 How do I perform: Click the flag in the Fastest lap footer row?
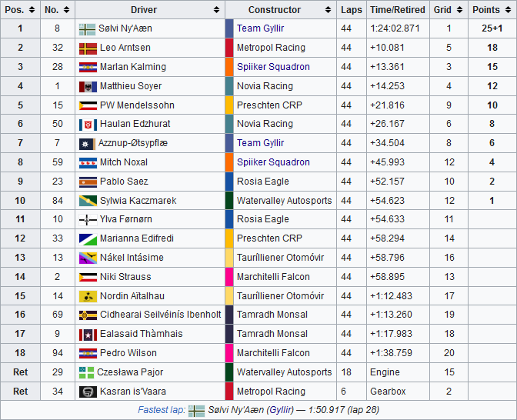tap(196, 411)
